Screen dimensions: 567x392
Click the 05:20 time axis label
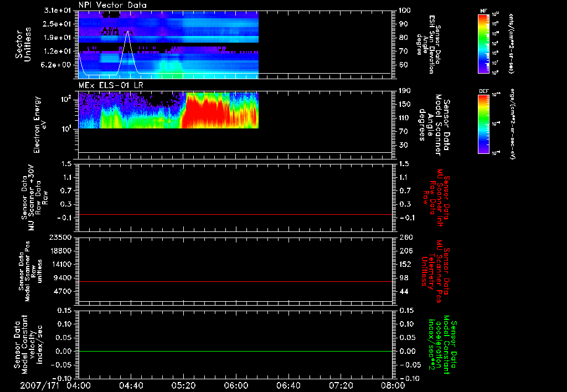pos(183,385)
